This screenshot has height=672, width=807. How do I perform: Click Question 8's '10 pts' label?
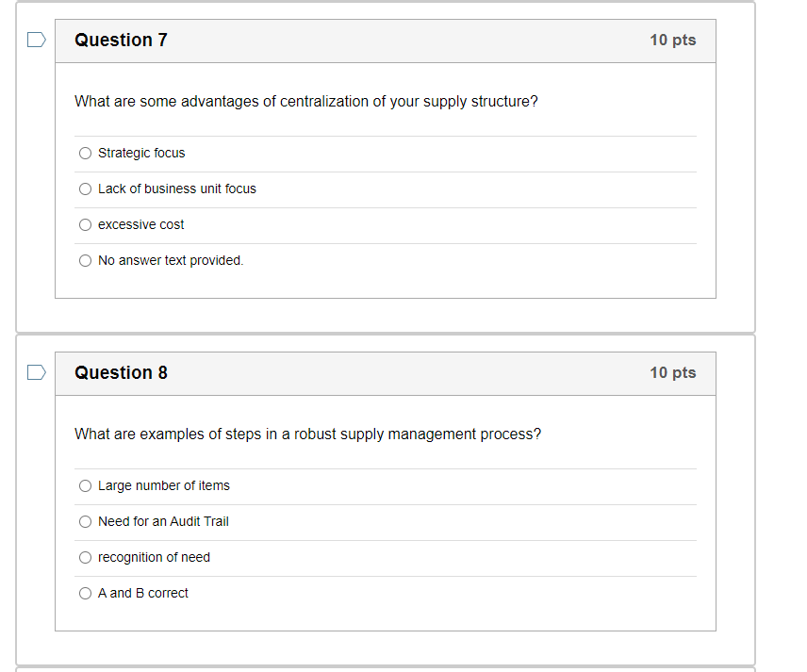pos(672,372)
